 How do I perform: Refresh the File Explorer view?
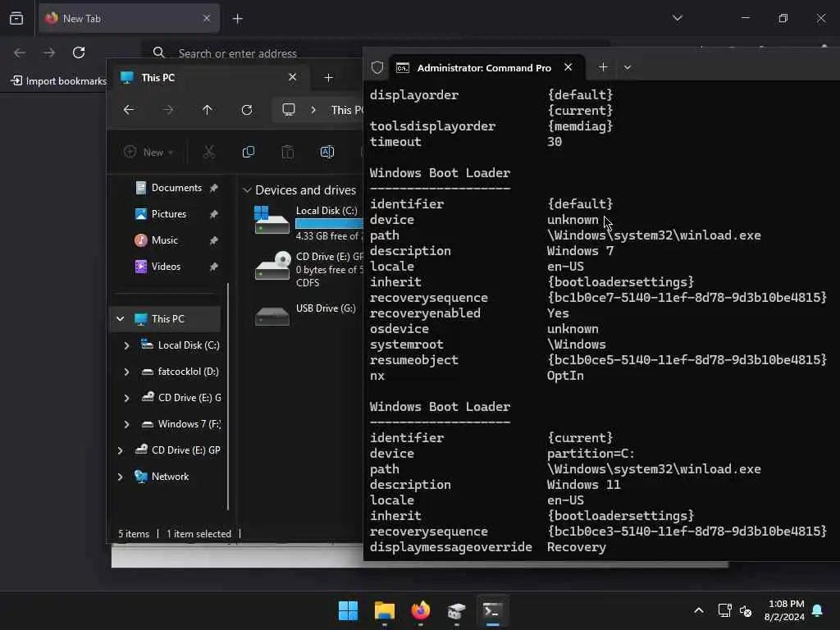click(x=247, y=110)
